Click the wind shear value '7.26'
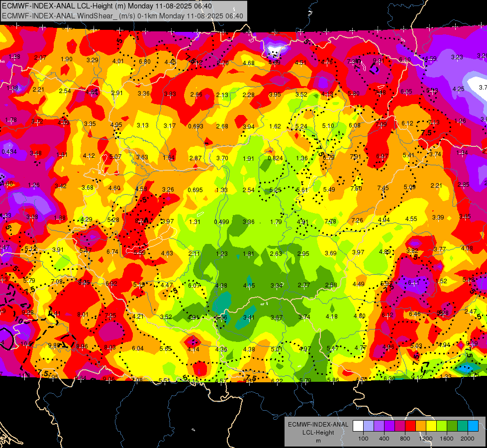Screen dimensions: 487x448 (x=357, y=221)
